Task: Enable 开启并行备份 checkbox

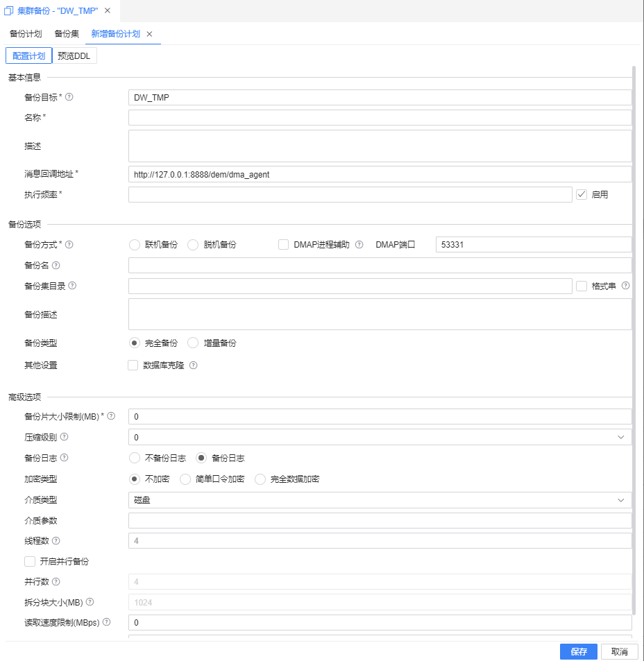Action: tap(30, 561)
